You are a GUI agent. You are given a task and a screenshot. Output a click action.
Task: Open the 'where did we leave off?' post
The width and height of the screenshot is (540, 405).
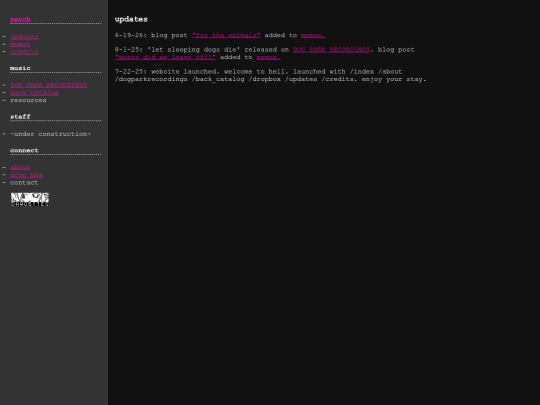[165, 57]
